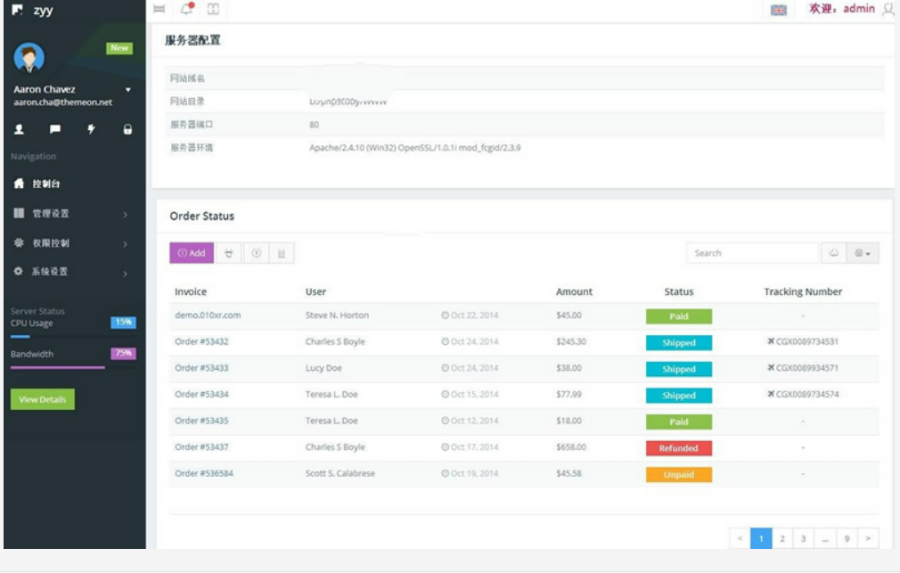900x573 pixels.
Task: Open the settings dropdown beside Search
Action: click(863, 253)
